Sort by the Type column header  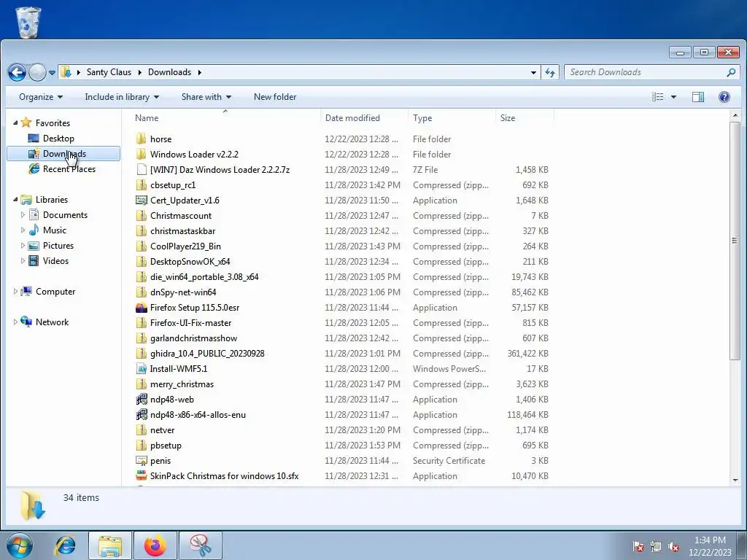pos(452,117)
